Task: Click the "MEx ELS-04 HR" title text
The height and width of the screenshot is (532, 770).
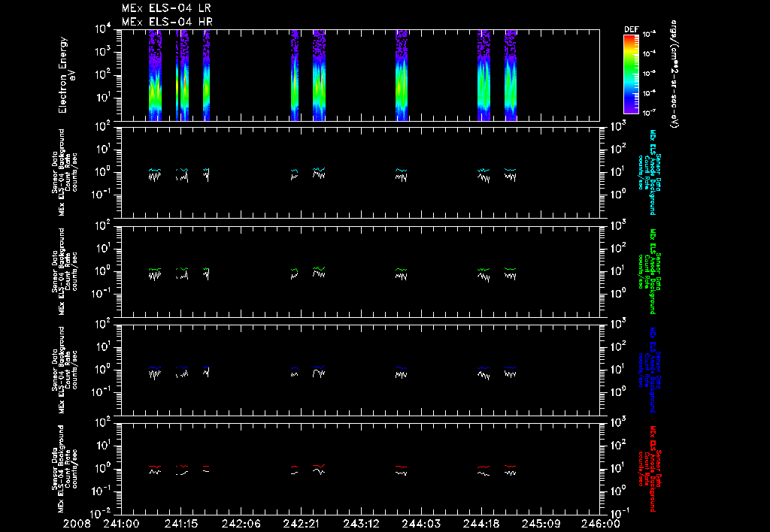Action: (167, 22)
